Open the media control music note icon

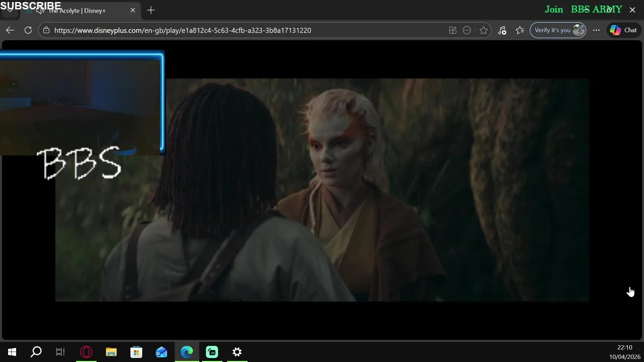502,30
